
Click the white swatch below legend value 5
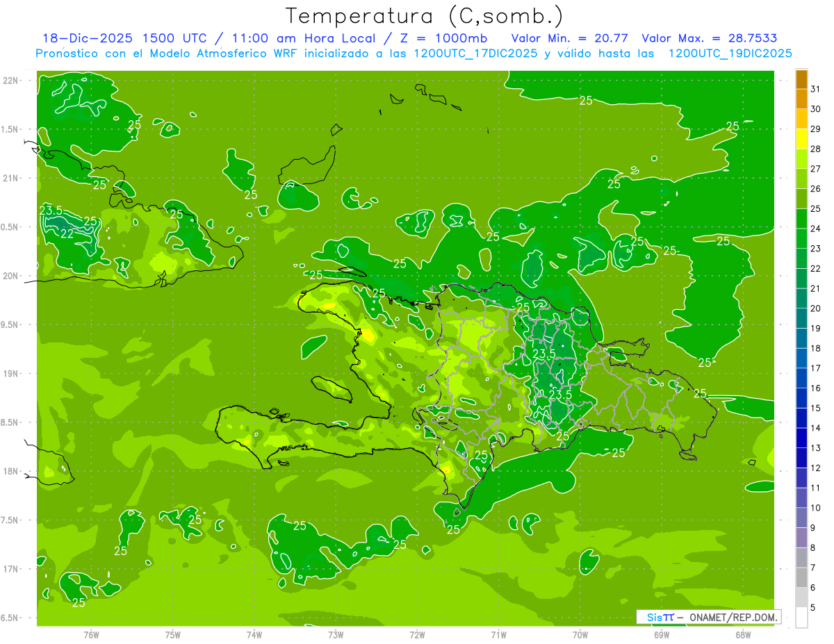tap(801, 618)
